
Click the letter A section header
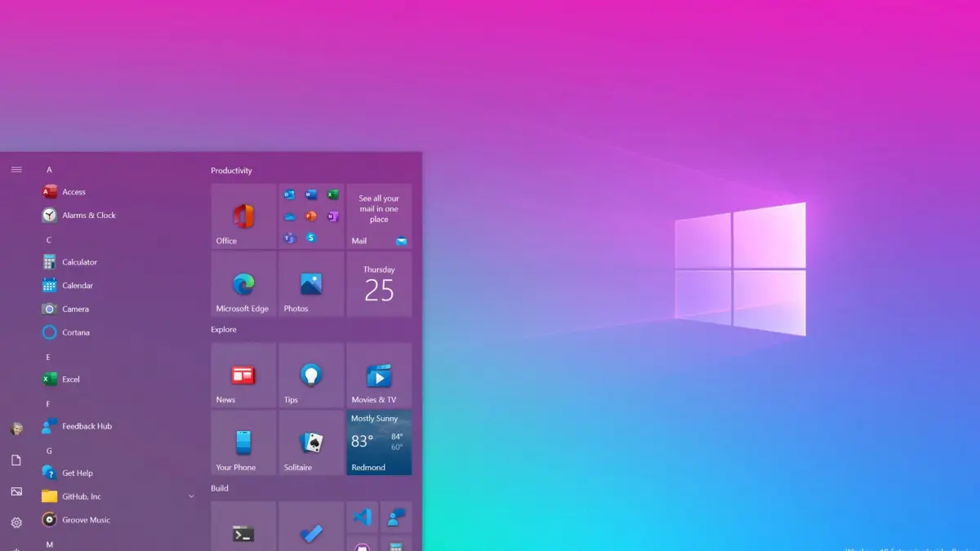pyautogui.click(x=49, y=170)
